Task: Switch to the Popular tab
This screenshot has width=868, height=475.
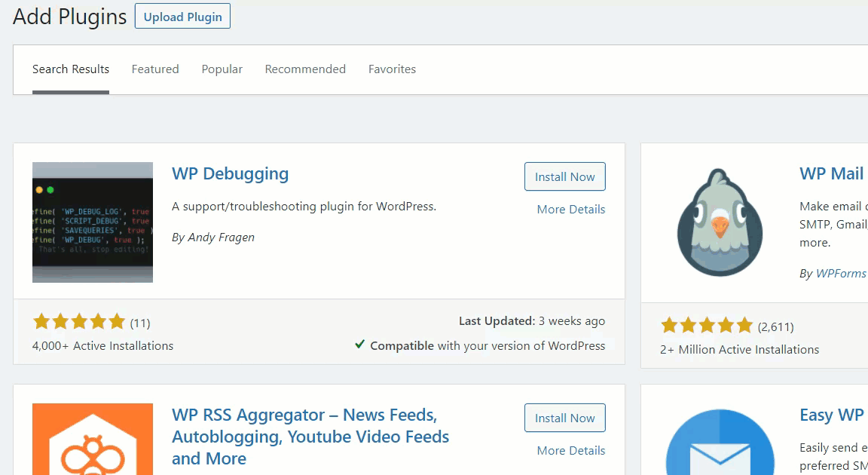Action: [222, 69]
